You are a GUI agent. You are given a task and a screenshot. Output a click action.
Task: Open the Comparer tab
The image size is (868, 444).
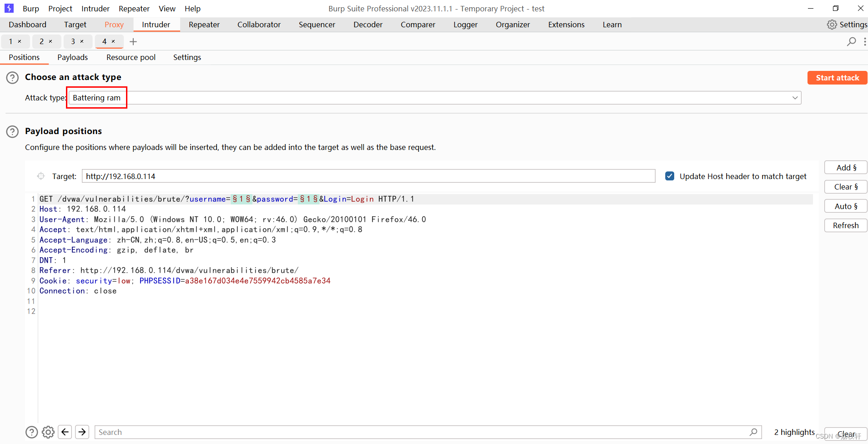click(x=418, y=25)
